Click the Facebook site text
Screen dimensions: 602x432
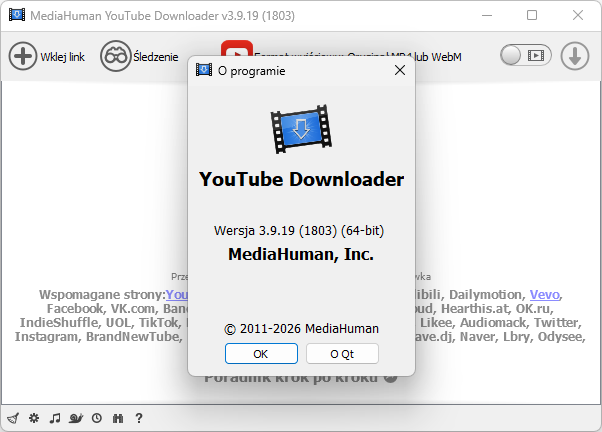pyautogui.click(x=75, y=309)
